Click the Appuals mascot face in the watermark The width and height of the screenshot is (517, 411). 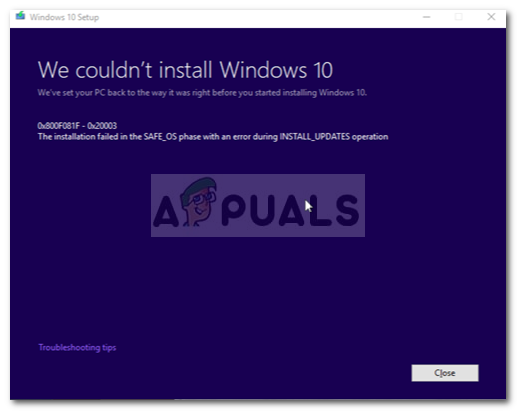point(198,200)
